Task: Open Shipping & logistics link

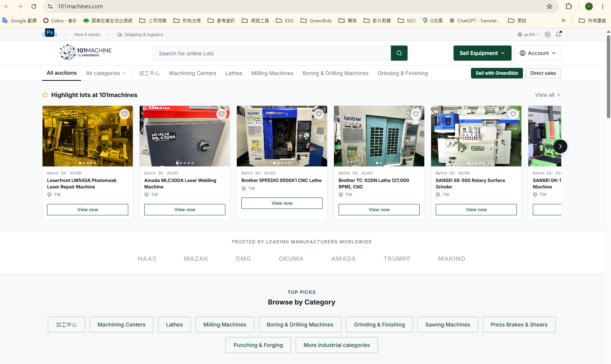Action: 140,35
